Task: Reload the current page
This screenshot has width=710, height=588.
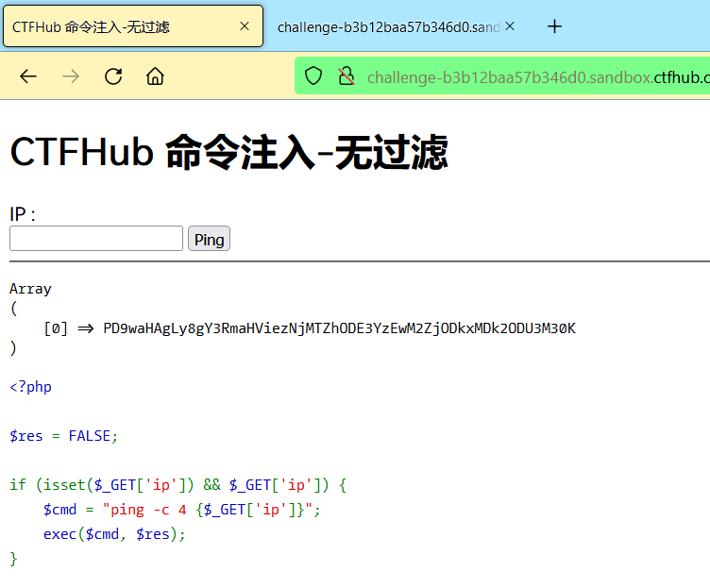Action: (x=113, y=76)
